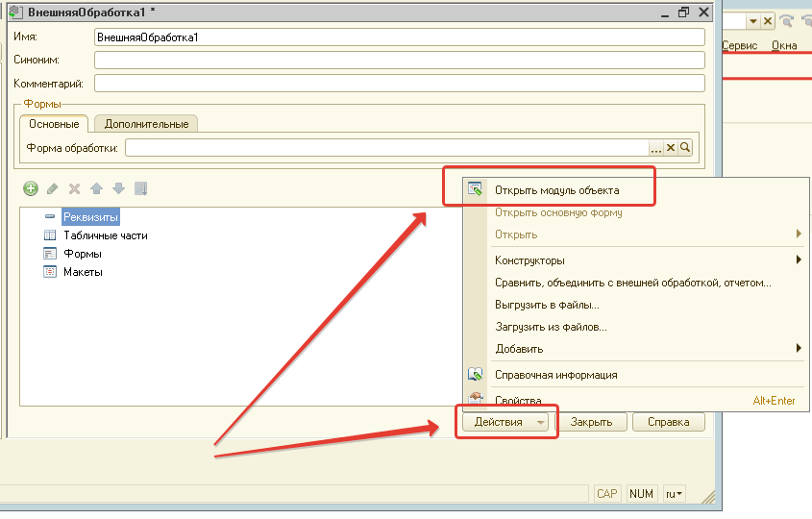Switch to the Дополнительные tab
Image resolution: width=812 pixels, height=519 pixels.
pyautogui.click(x=146, y=124)
